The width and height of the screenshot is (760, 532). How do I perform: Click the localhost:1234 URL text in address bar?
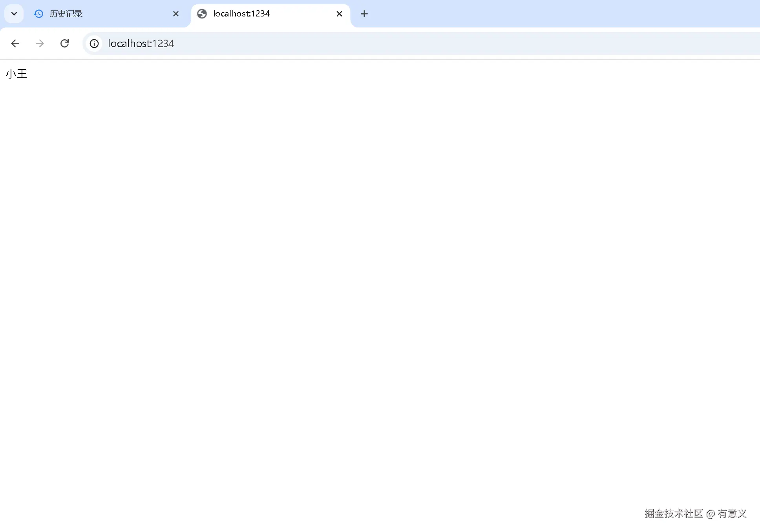[141, 43]
